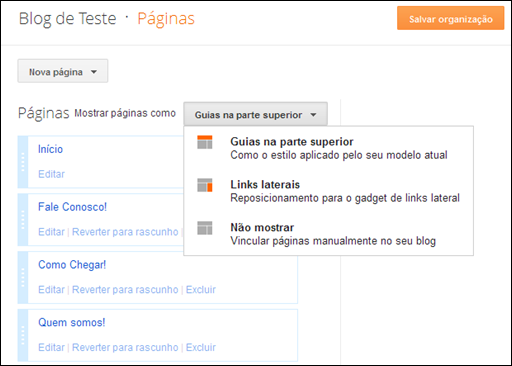Open the Como Chegar! page link
The width and height of the screenshot is (512, 366).
pos(72,264)
